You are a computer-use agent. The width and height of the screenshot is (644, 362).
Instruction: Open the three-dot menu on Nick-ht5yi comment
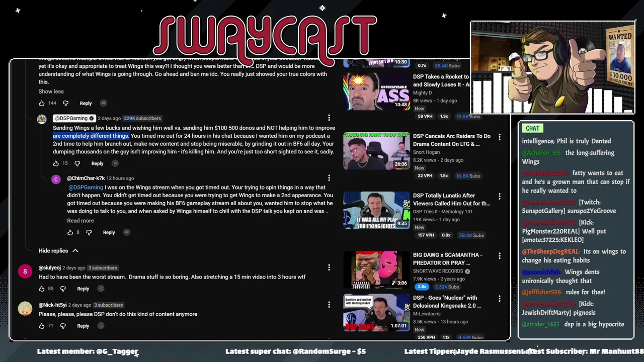pyautogui.click(x=329, y=305)
